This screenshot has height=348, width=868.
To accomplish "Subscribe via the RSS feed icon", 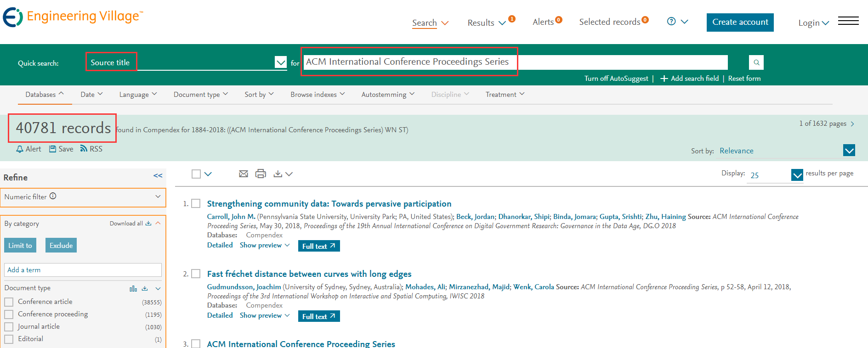I will 84,149.
